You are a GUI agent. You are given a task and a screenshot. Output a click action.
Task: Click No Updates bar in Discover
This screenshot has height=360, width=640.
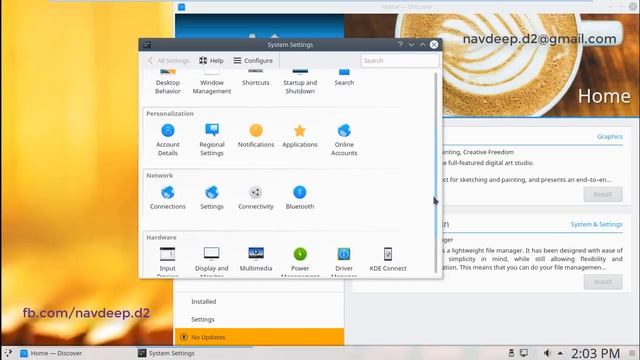click(259, 337)
